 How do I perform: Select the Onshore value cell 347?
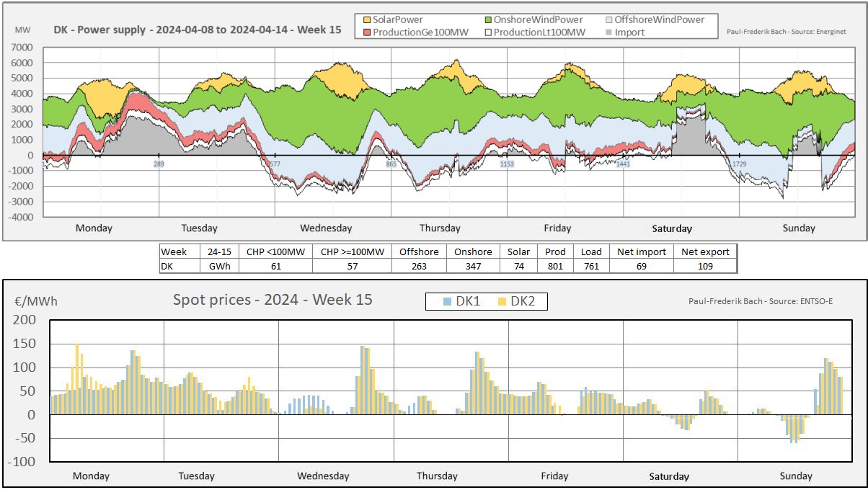pyautogui.click(x=473, y=266)
